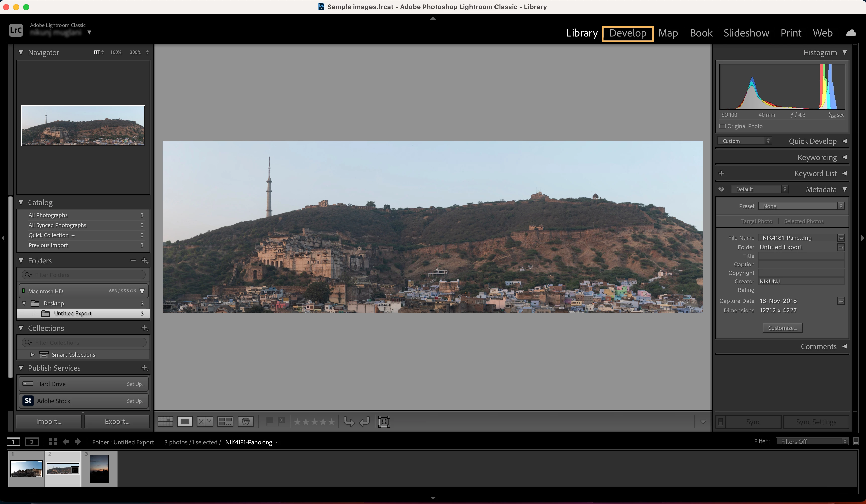The height and width of the screenshot is (504, 866).
Task: Open the Metadata Preset dropdown
Action: coord(801,206)
